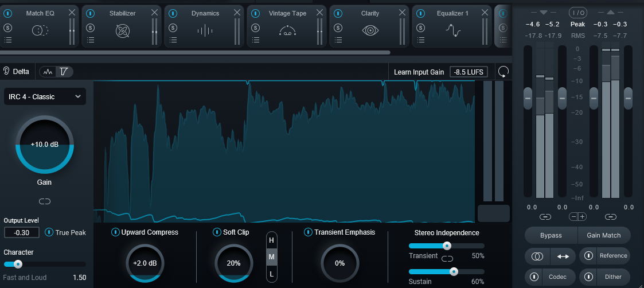Solo the Clarity module
Screen dimensions: 644x288
(338, 28)
